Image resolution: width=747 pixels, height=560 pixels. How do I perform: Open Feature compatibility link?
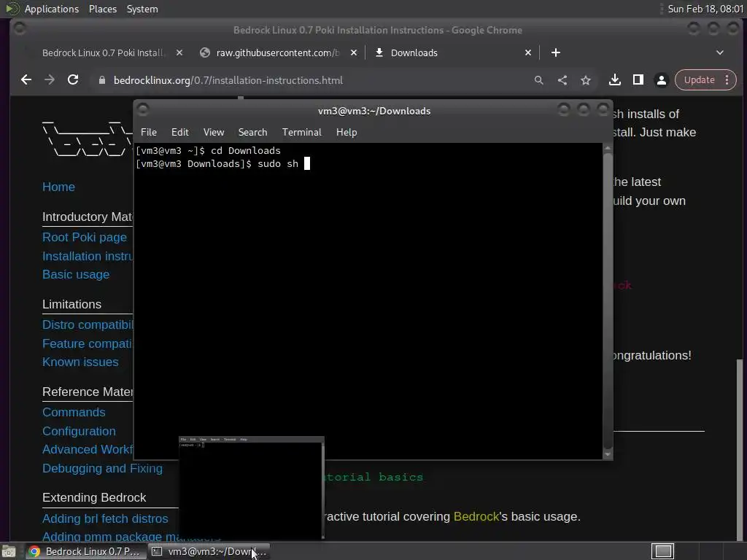[x=88, y=344]
